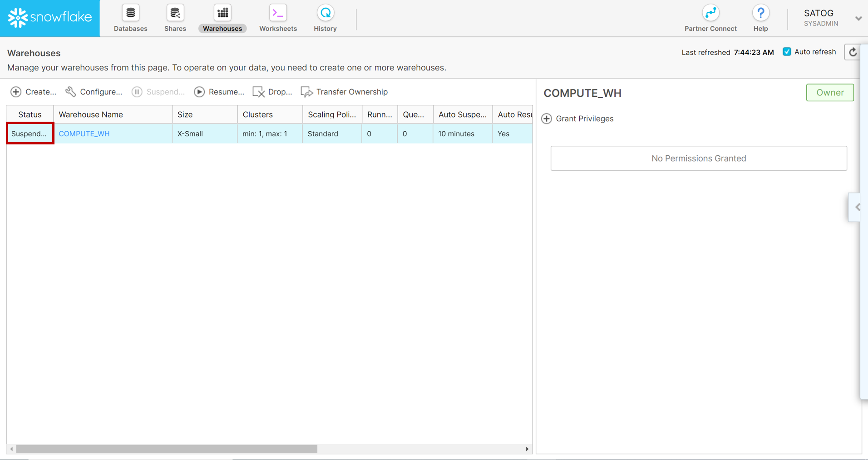Click the Standard scaling policy cell

(332, 134)
